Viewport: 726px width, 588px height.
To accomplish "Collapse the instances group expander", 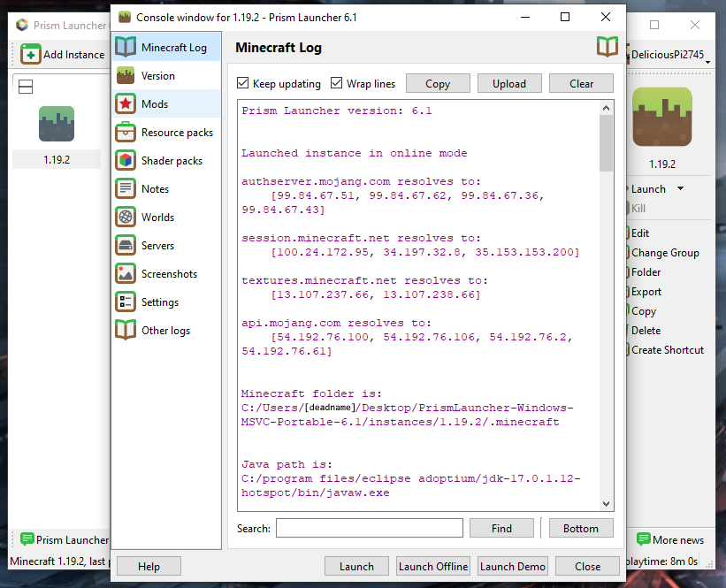I will (x=25, y=86).
